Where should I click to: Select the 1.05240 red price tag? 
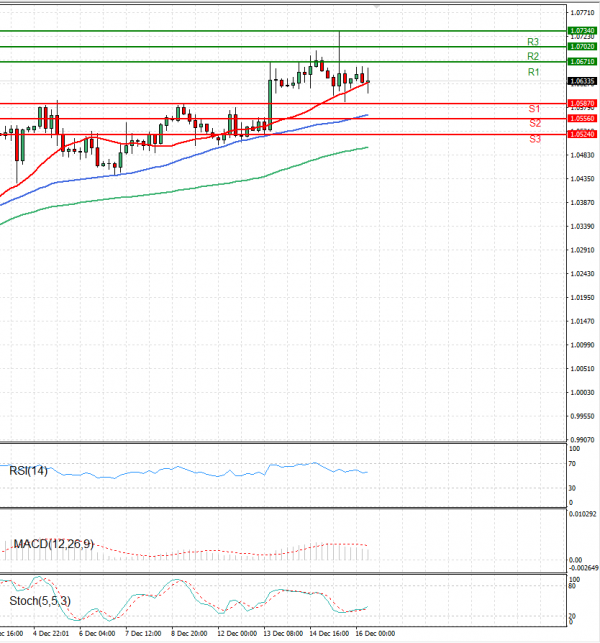(x=582, y=134)
